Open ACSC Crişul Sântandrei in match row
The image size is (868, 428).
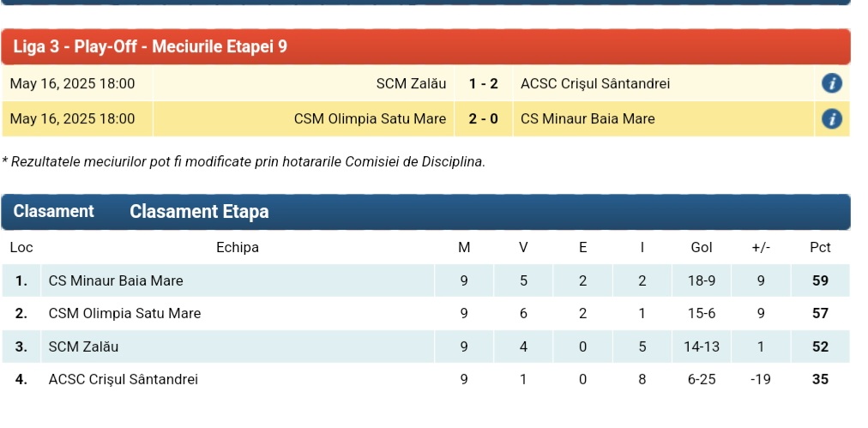(x=595, y=83)
